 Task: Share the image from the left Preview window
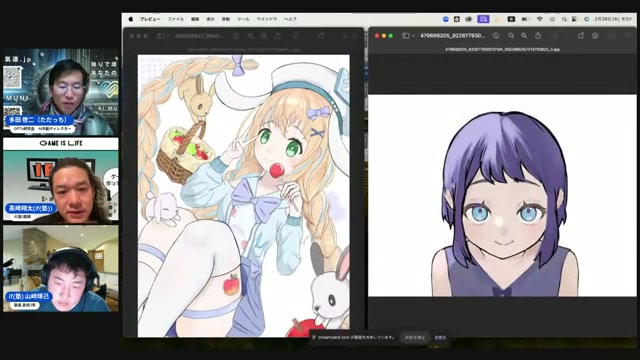[278, 36]
